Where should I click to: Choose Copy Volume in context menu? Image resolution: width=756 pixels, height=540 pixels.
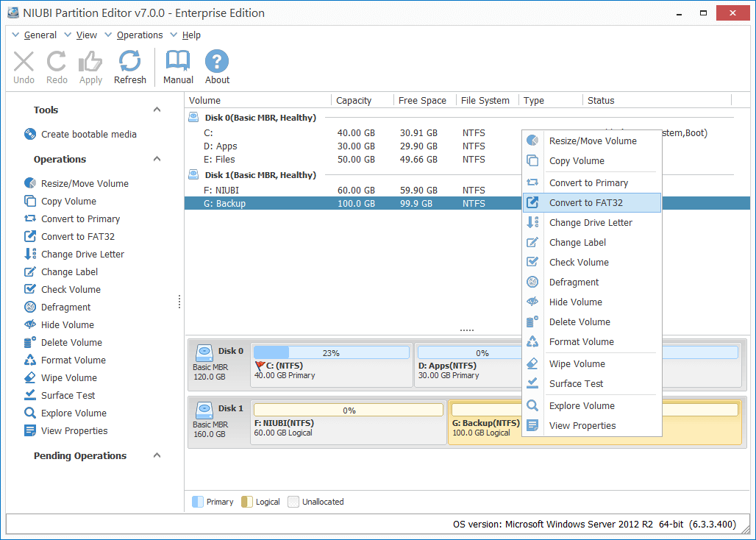point(592,160)
